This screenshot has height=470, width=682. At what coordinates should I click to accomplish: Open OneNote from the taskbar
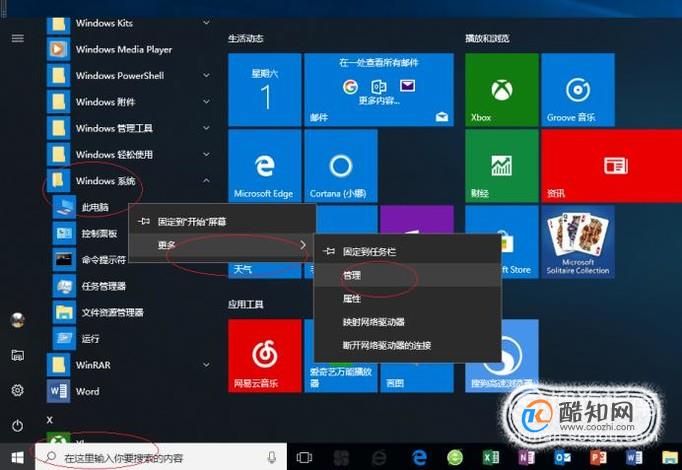tap(526, 457)
